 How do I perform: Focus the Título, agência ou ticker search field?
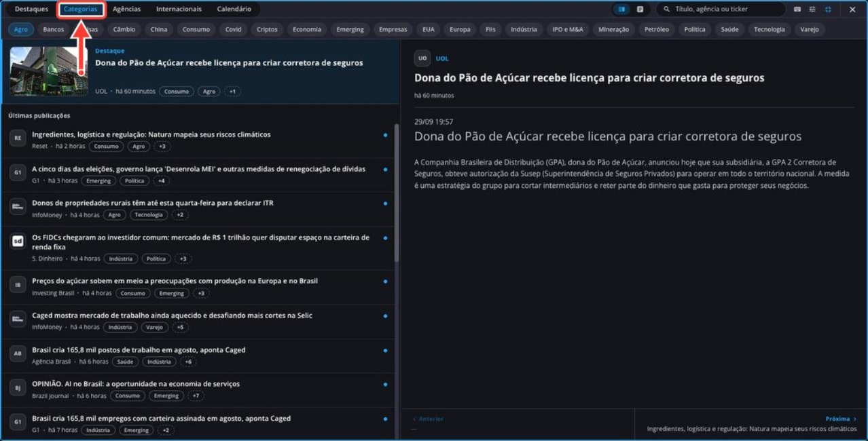pyautogui.click(x=720, y=9)
